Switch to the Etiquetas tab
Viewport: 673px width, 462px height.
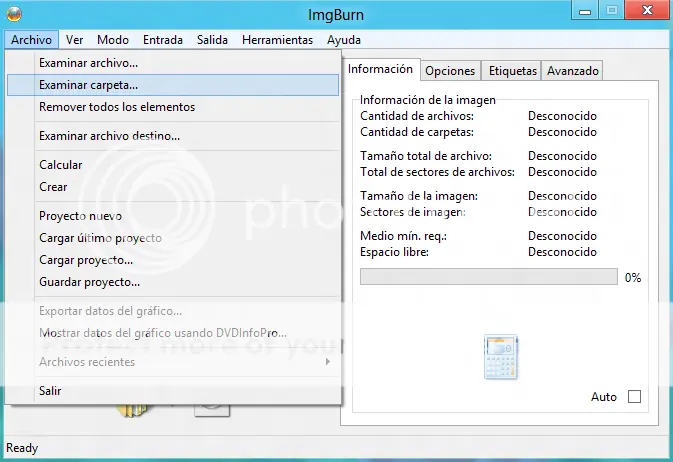[512, 71]
